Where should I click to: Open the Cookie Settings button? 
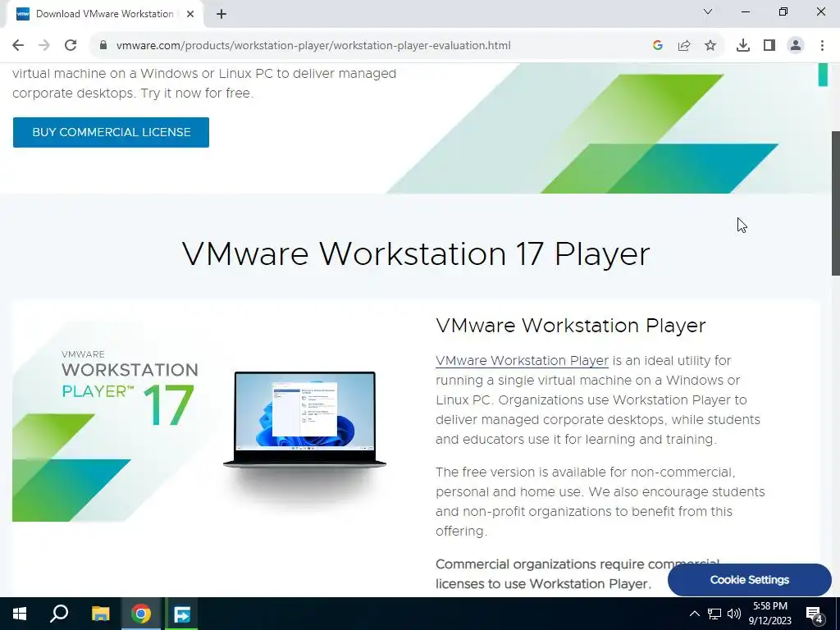coord(750,580)
